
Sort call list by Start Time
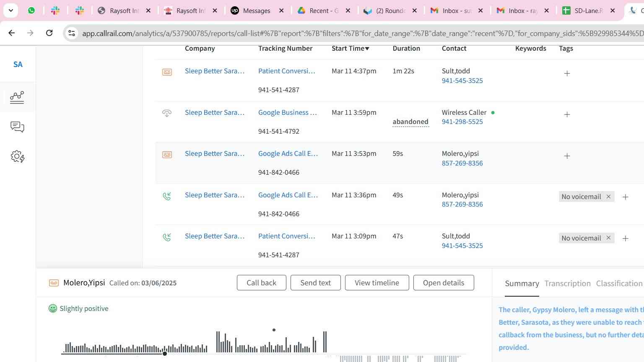pyautogui.click(x=351, y=48)
